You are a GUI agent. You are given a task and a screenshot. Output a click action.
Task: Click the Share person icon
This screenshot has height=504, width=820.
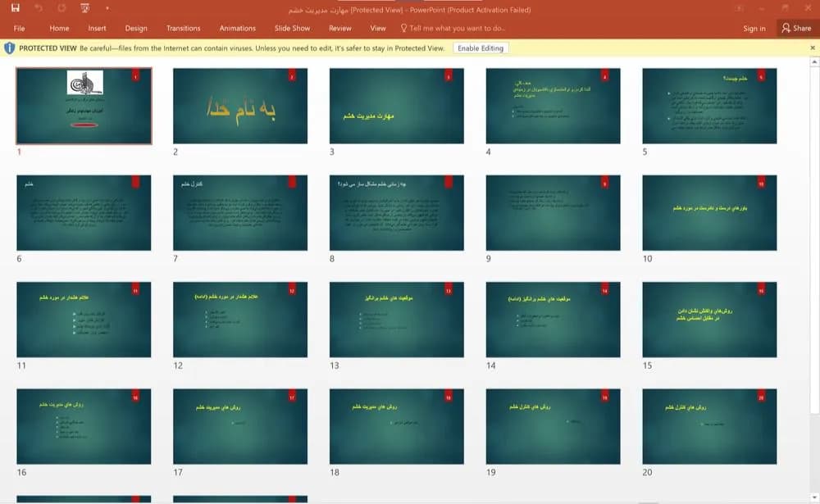(786, 28)
